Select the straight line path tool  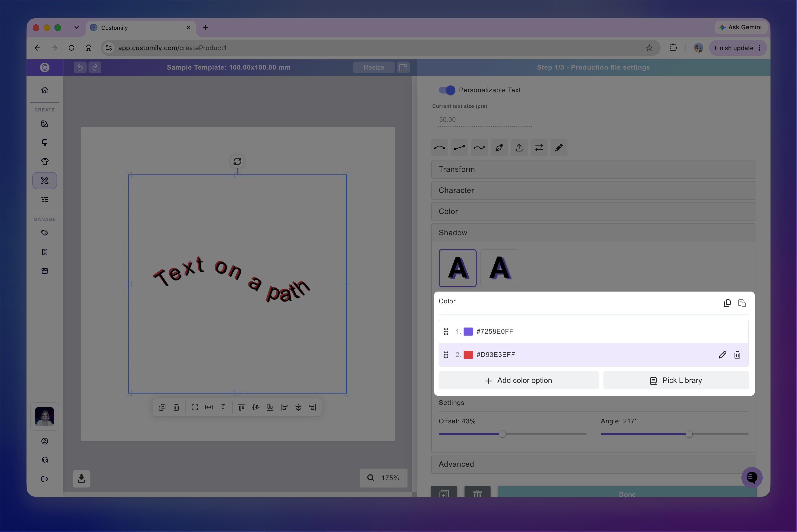click(x=459, y=148)
